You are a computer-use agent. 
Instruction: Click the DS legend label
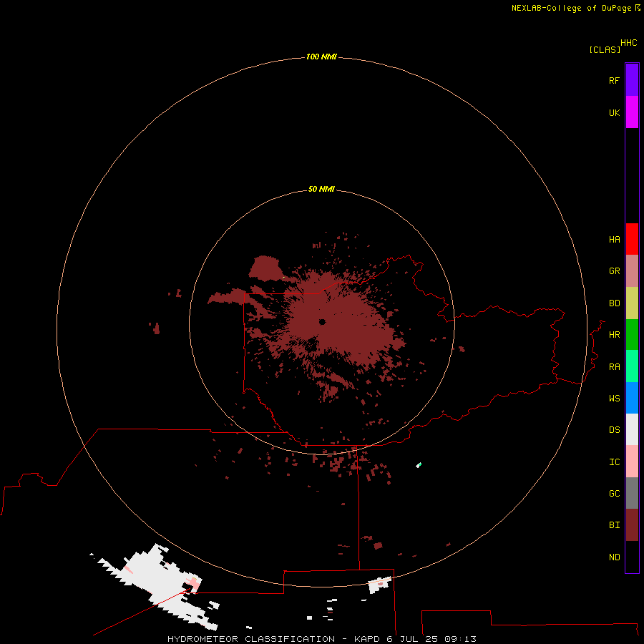(x=614, y=429)
